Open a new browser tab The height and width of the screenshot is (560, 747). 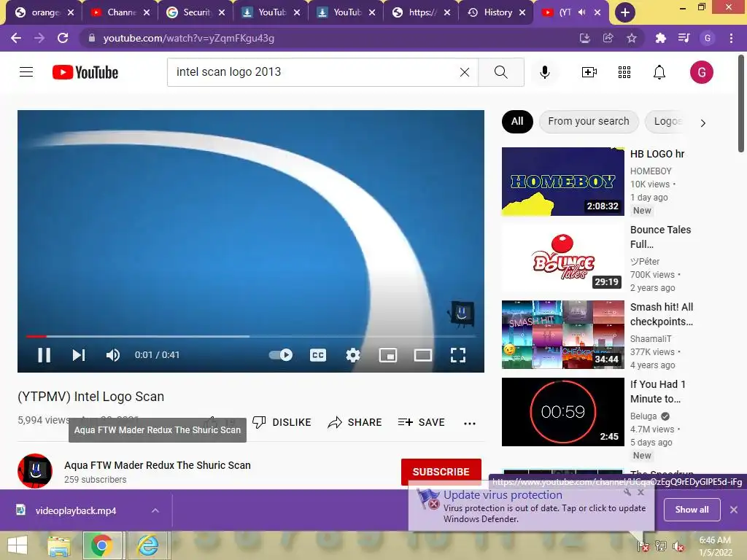624,12
